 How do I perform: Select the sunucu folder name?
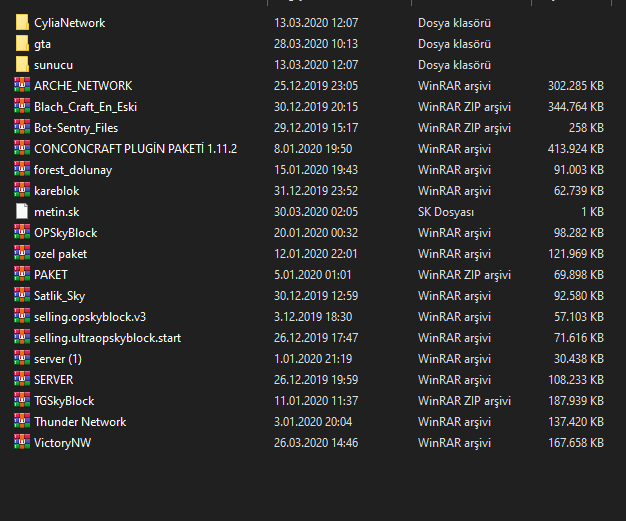[x=53, y=65]
